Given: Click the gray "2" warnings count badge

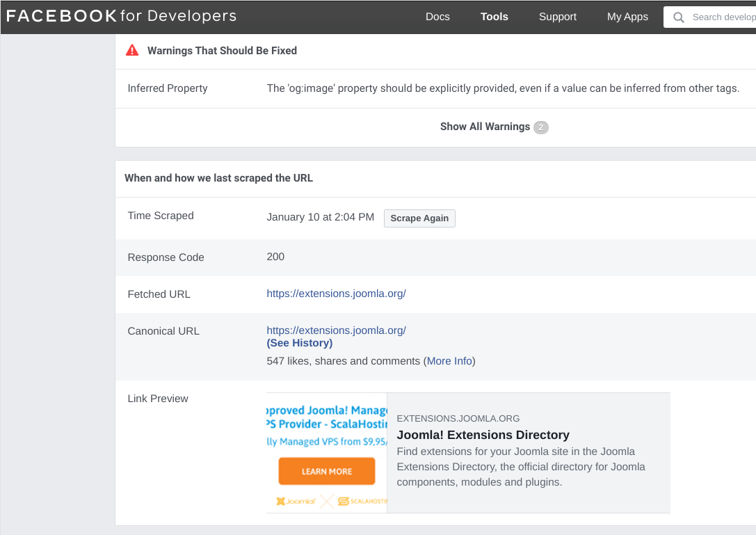Looking at the screenshot, I should pos(540,127).
